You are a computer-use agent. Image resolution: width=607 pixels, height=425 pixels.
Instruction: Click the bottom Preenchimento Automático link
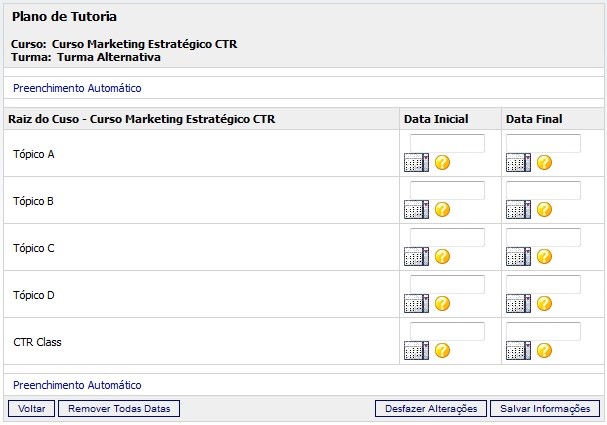pos(77,385)
